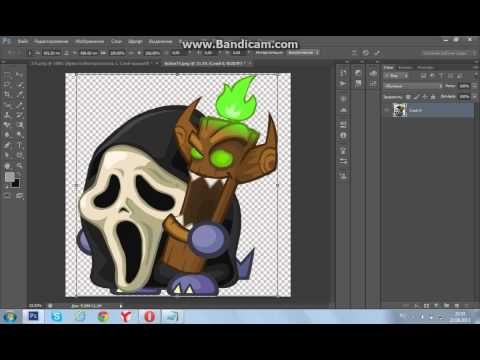
Task: Change the screen mode button
Action: tap(20, 196)
